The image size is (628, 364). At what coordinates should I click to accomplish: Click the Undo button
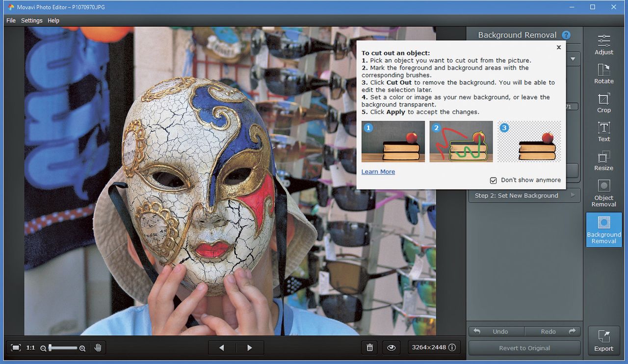(497, 332)
